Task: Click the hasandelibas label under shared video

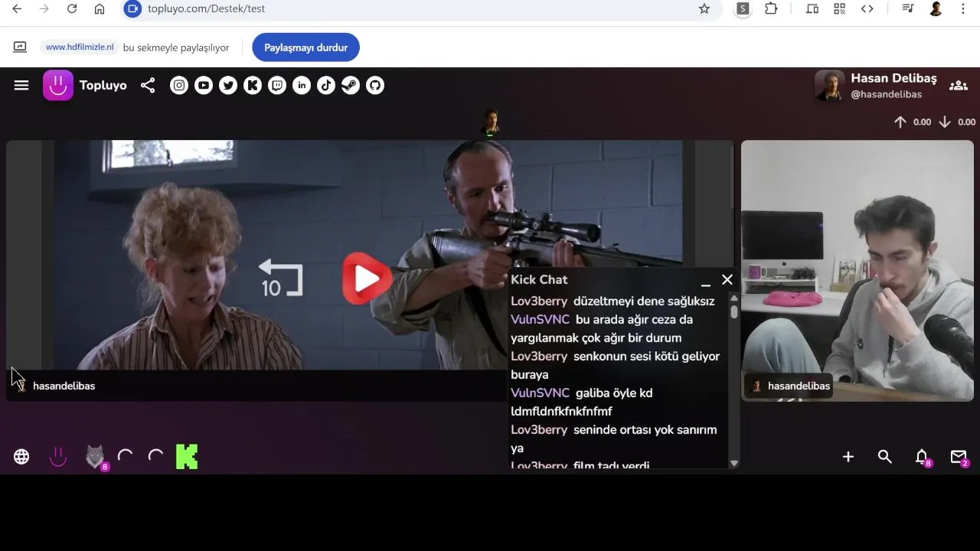Action: [64, 386]
